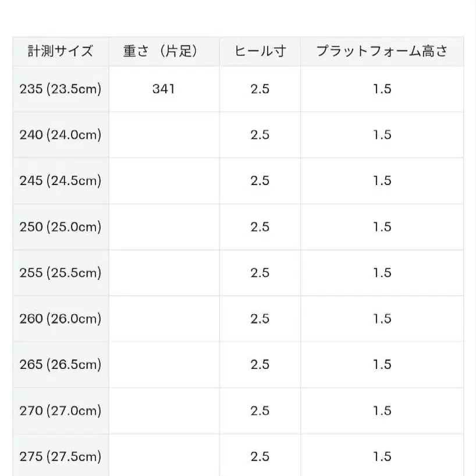The width and height of the screenshot is (476, 476).
Task: Select the 260 (26.0cm) size cell
Action: [x=61, y=318]
